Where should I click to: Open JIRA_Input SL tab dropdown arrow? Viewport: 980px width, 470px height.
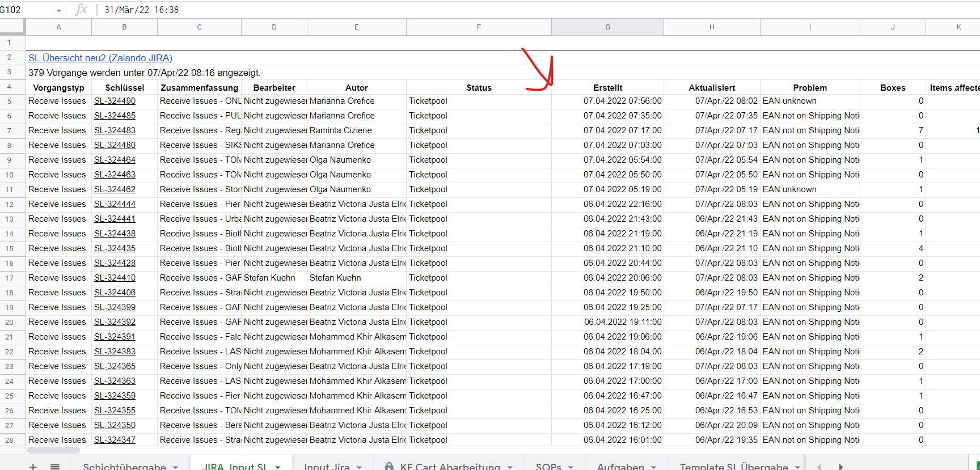point(278,467)
